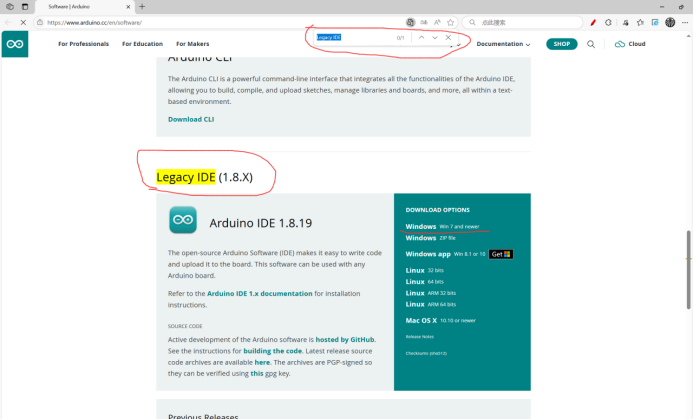Open the For Education menu
This screenshot has height=420, width=693.
[x=142, y=44]
